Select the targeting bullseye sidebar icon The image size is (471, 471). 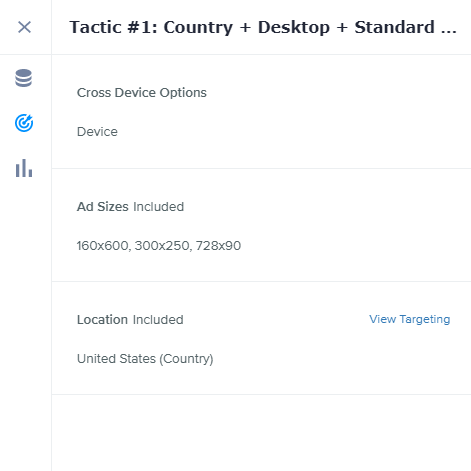coord(24,123)
